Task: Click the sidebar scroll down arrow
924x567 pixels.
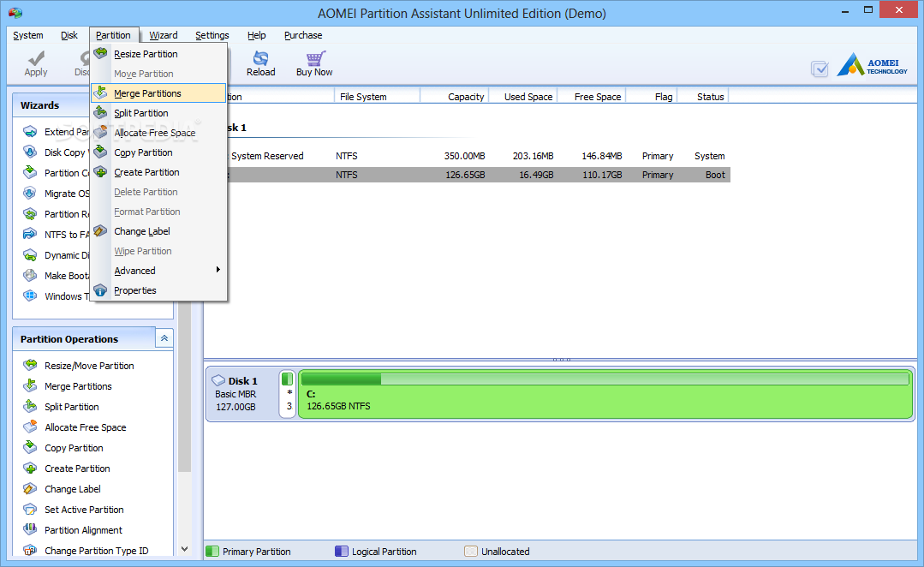Action: [x=184, y=549]
